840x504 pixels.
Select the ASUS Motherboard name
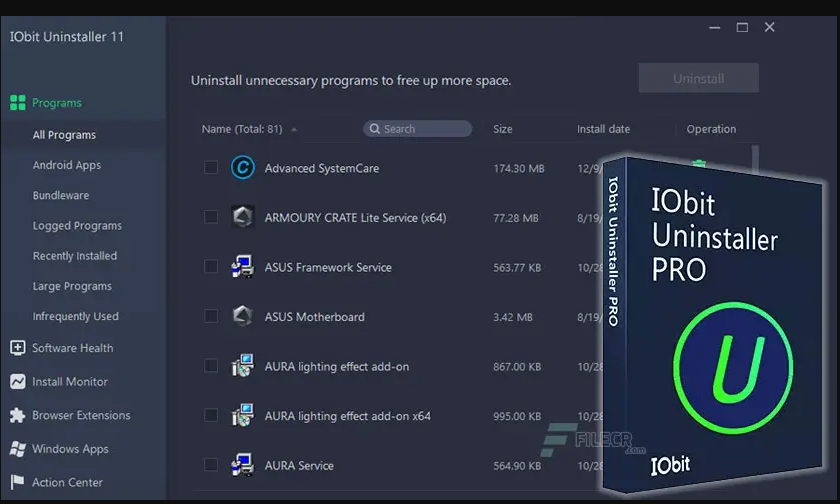point(314,317)
